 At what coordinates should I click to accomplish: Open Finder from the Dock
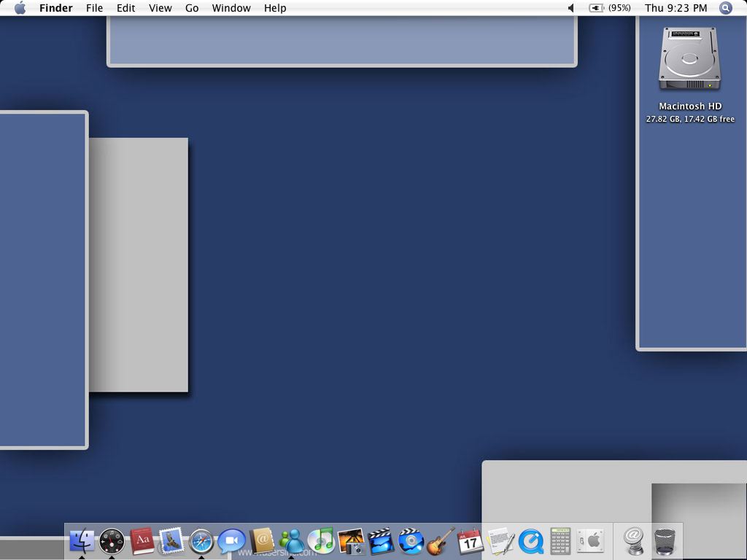82,541
